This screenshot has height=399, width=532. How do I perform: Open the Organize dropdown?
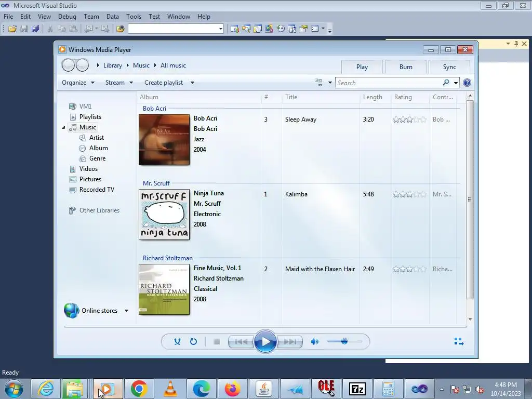(78, 83)
